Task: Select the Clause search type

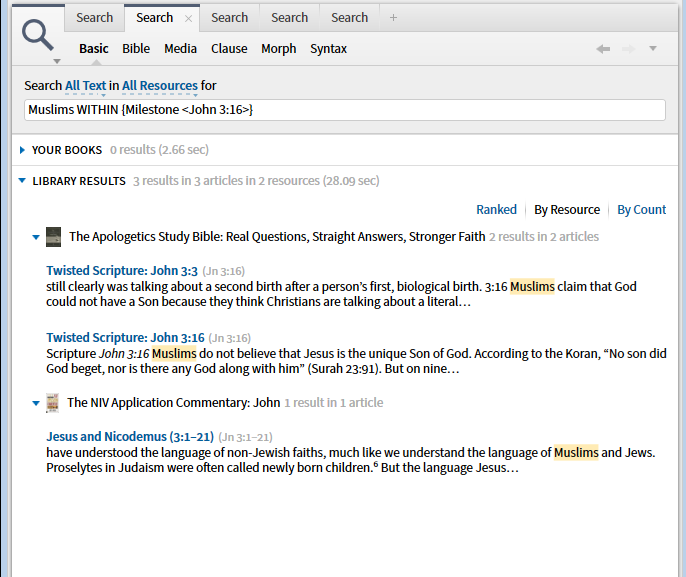Action: 229,49
